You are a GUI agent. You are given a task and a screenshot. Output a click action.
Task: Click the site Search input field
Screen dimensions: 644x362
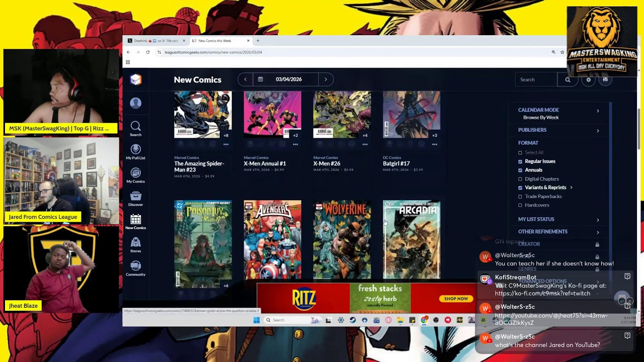pos(536,79)
